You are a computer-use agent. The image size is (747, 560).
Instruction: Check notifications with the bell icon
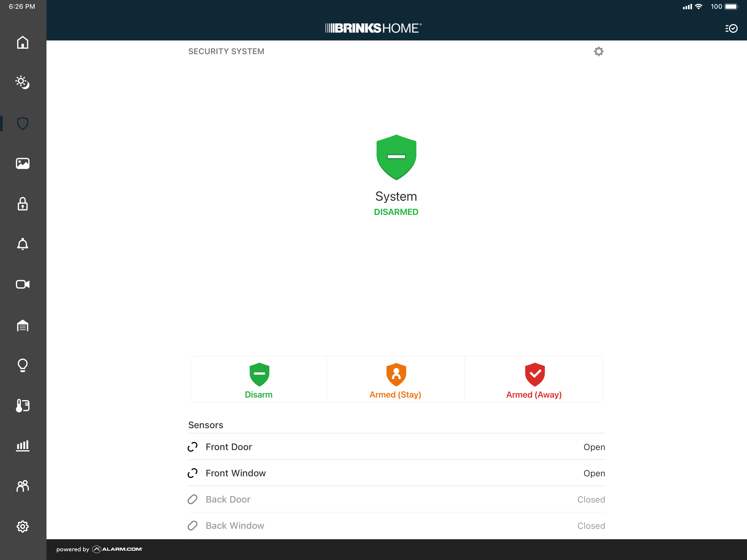click(22, 244)
